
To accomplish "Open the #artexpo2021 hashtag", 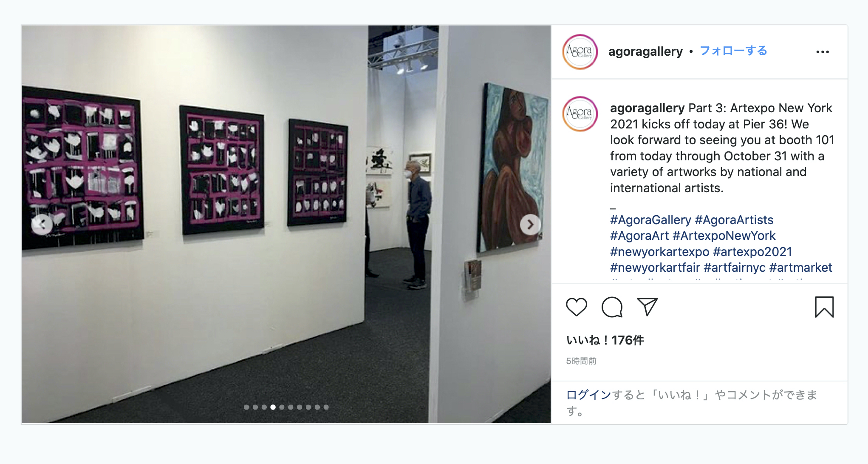I will point(752,252).
